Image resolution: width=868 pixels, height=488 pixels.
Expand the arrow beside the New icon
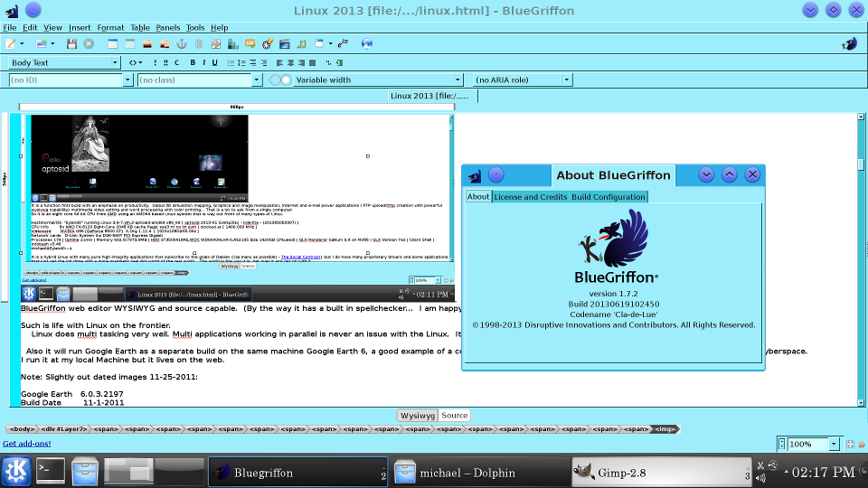[22, 43]
